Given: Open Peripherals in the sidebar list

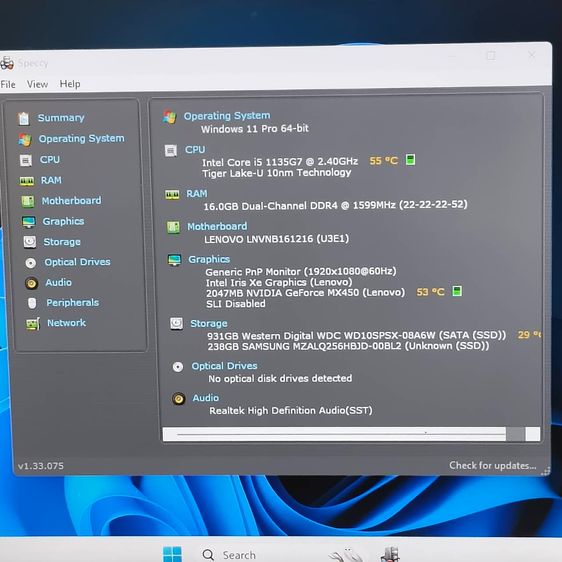Looking at the screenshot, I should pyautogui.click(x=73, y=303).
